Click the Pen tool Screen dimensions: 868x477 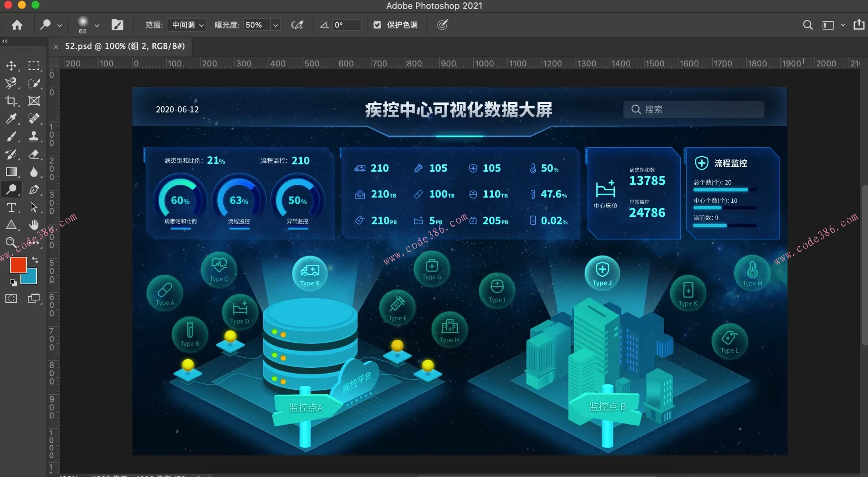(x=33, y=190)
